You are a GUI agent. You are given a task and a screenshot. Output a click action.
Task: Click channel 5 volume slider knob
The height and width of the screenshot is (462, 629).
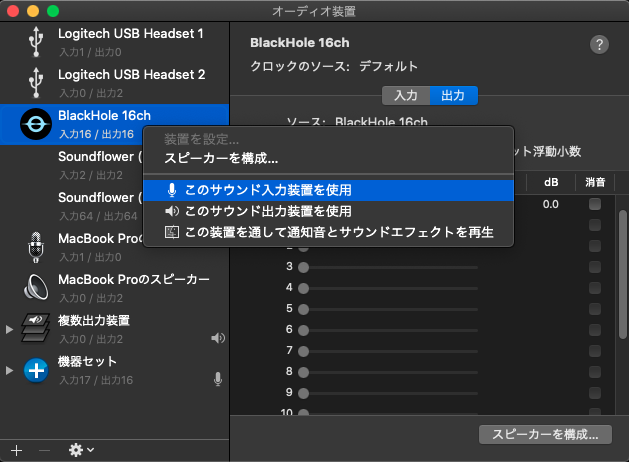(x=304, y=309)
